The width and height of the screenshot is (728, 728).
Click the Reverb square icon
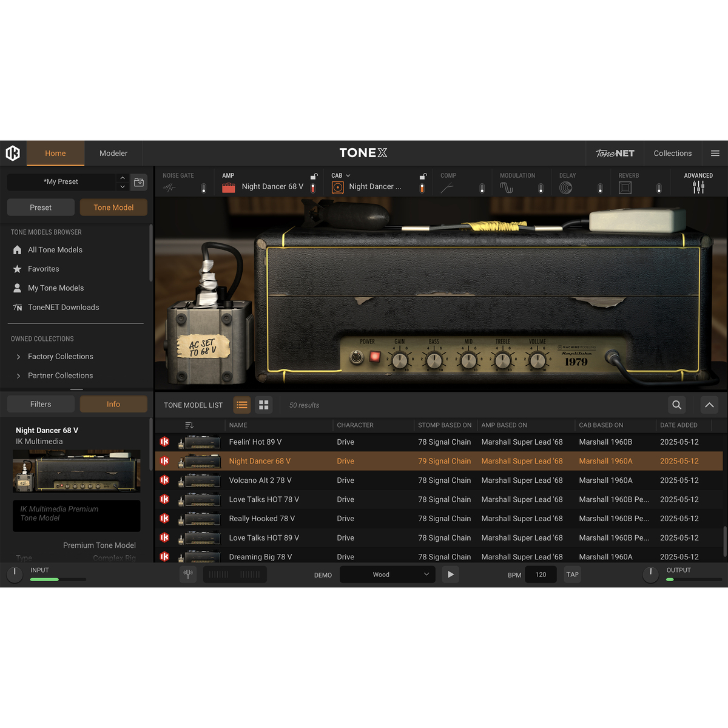[x=625, y=188]
